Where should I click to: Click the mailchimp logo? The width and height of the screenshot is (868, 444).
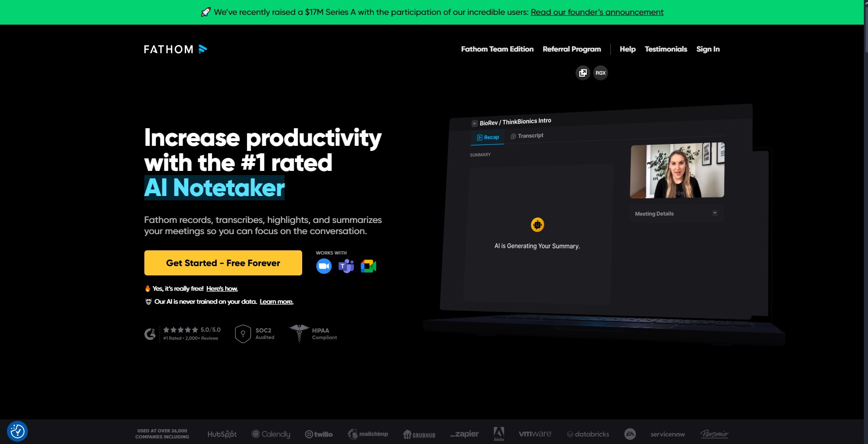pos(368,434)
